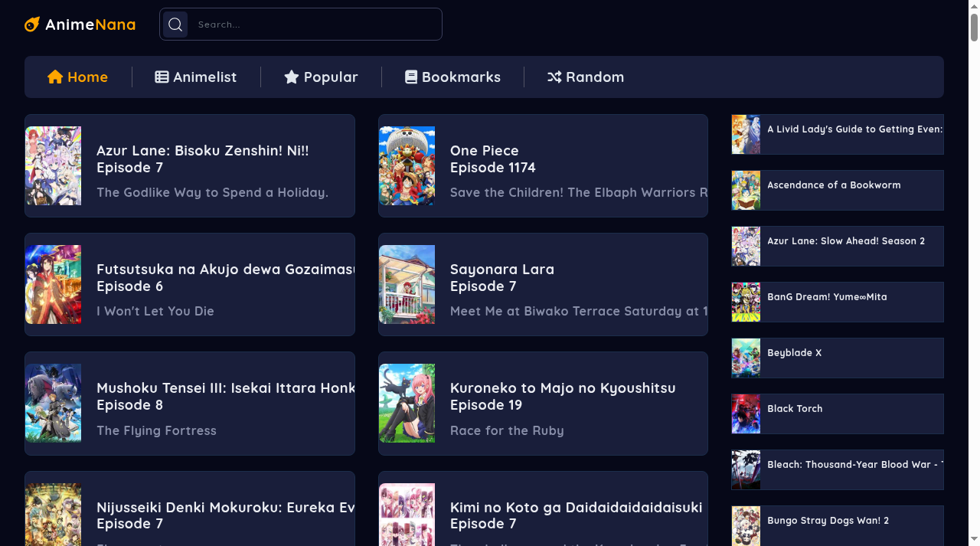Open Sayonara Lara Episode 7
This screenshot has height=546, width=980.
coord(543,284)
